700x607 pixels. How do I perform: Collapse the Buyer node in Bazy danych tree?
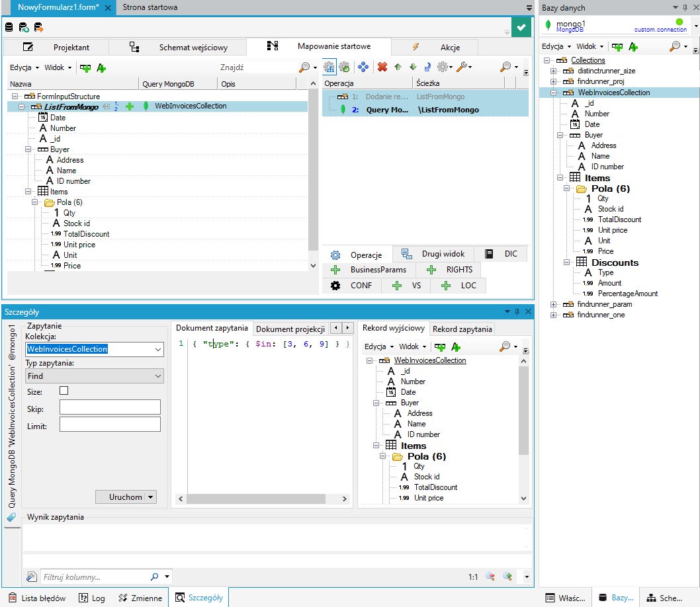point(560,135)
